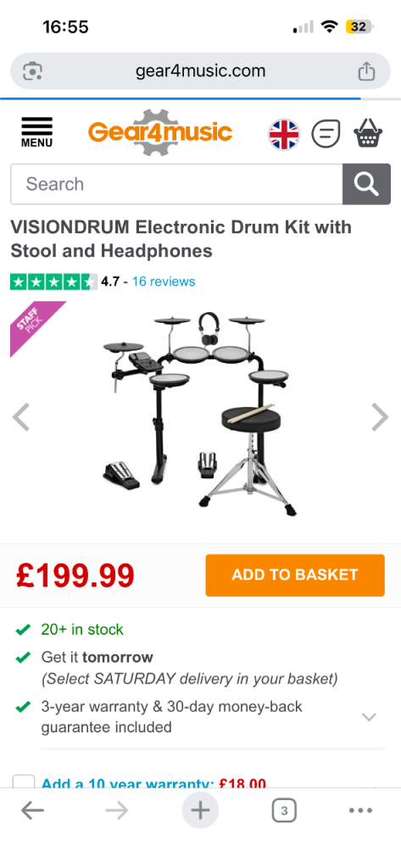The height and width of the screenshot is (868, 401).
Task: Click the magnifying glass search button
Action: (x=366, y=184)
